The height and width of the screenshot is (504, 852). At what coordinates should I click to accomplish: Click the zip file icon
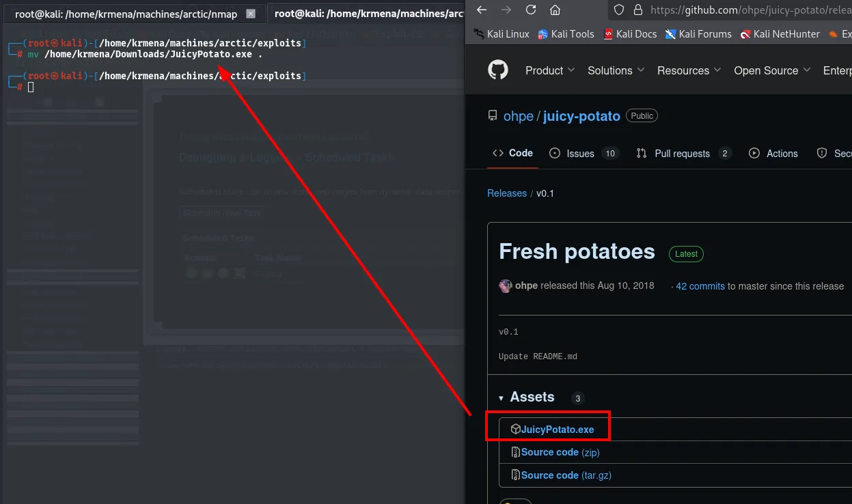pyautogui.click(x=516, y=452)
